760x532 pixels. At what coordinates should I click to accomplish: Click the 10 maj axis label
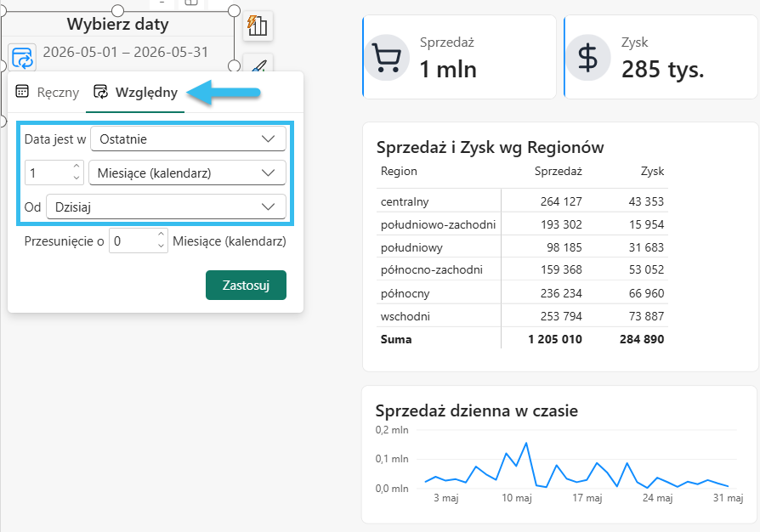coord(517,498)
